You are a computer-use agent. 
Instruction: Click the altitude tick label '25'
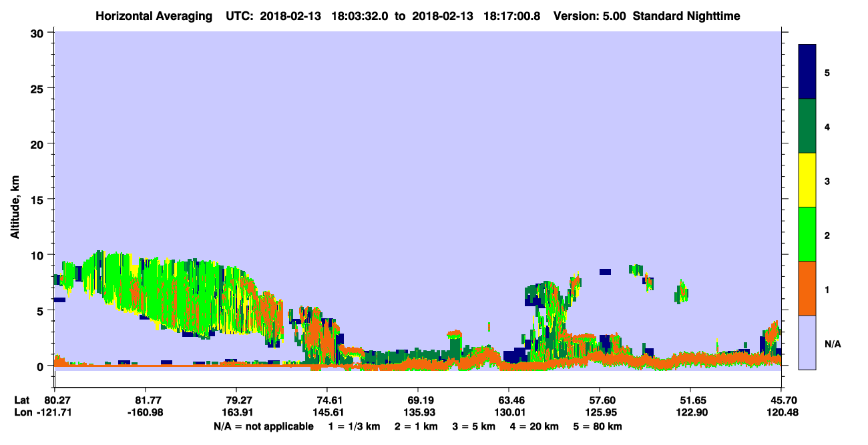tap(39, 88)
